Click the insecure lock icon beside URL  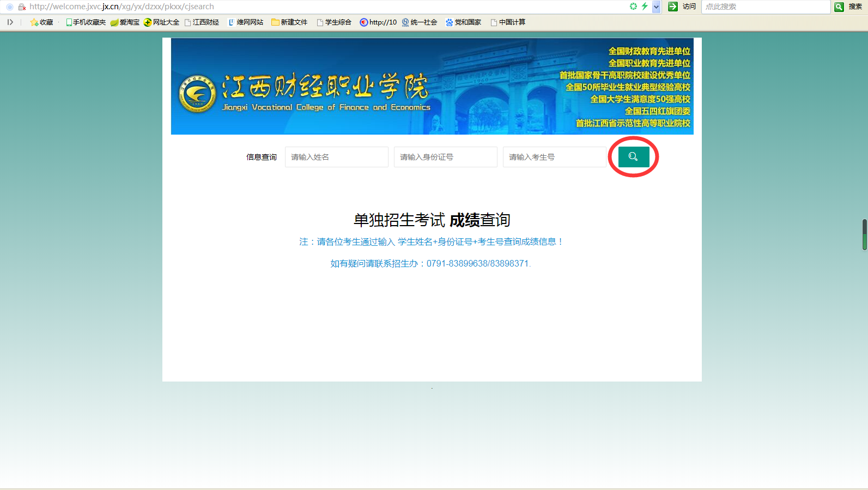[x=22, y=7]
